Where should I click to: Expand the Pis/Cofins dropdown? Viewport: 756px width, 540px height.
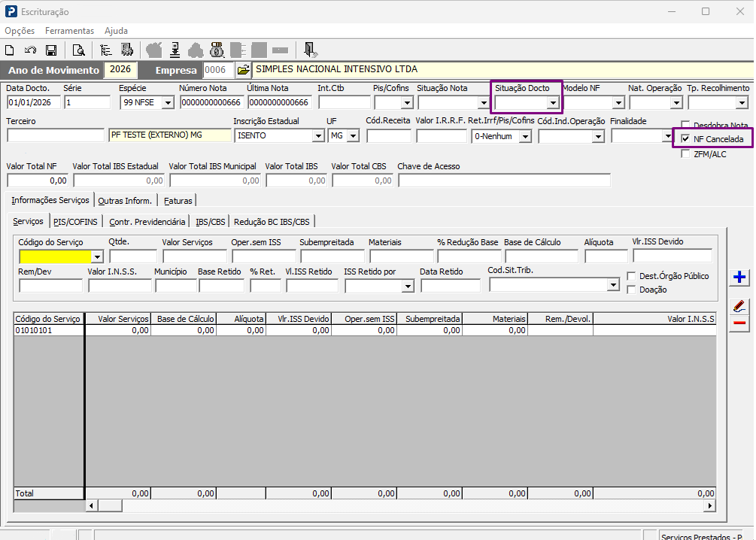pos(407,103)
